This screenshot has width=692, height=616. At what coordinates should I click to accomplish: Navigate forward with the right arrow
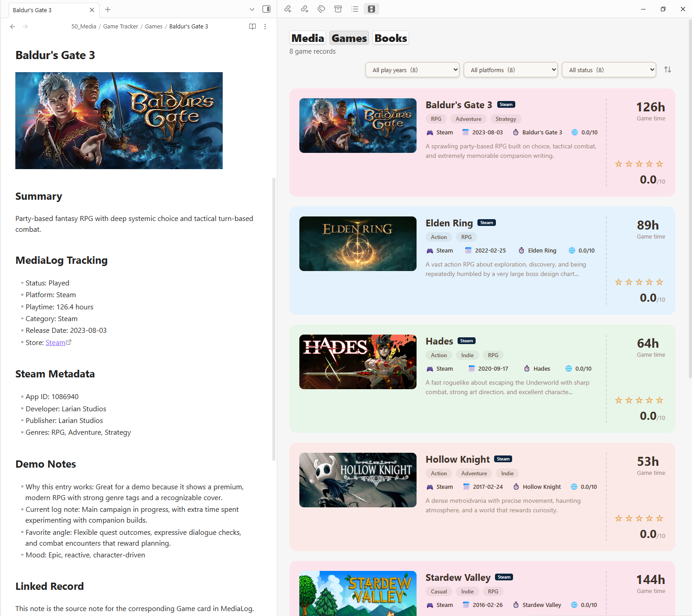pos(25,27)
